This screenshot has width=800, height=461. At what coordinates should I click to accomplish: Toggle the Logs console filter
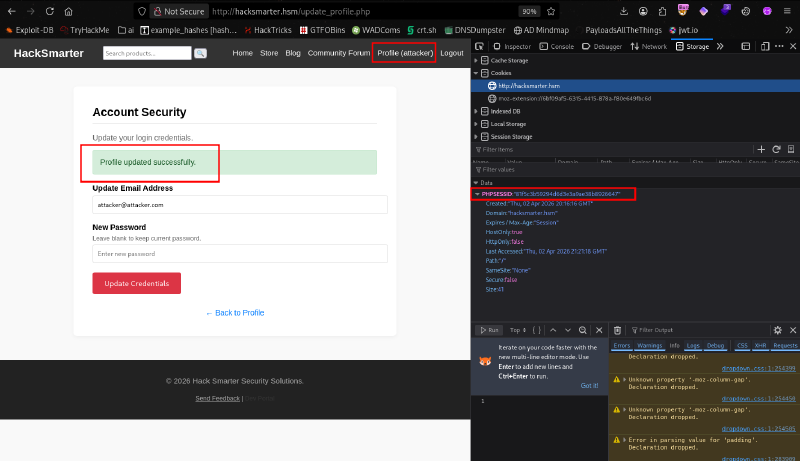[693, 345]
